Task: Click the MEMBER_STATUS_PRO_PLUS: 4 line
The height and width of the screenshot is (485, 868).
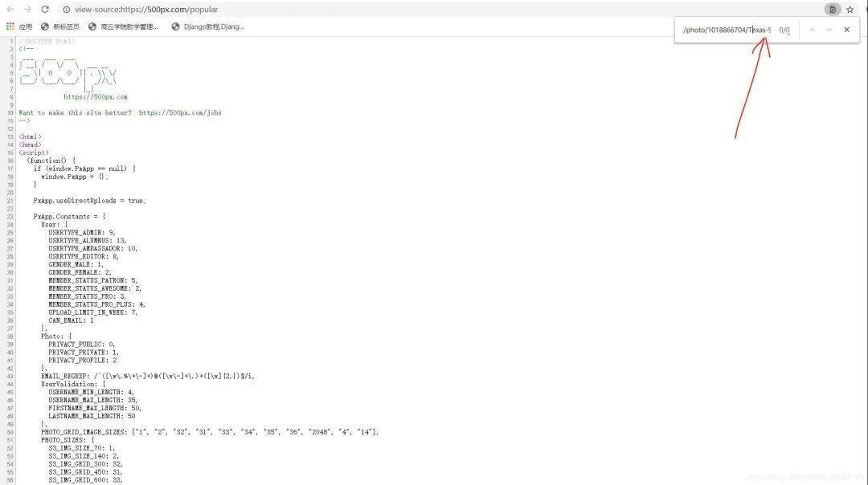Action: [96, 304]
